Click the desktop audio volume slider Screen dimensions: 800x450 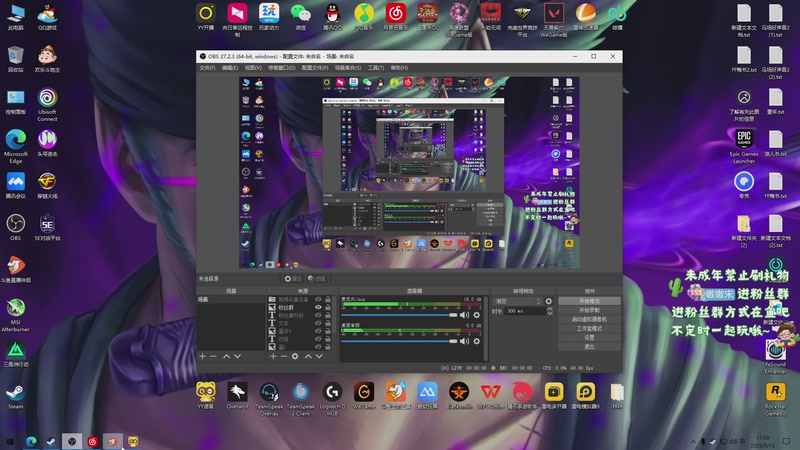coord(399,341)
